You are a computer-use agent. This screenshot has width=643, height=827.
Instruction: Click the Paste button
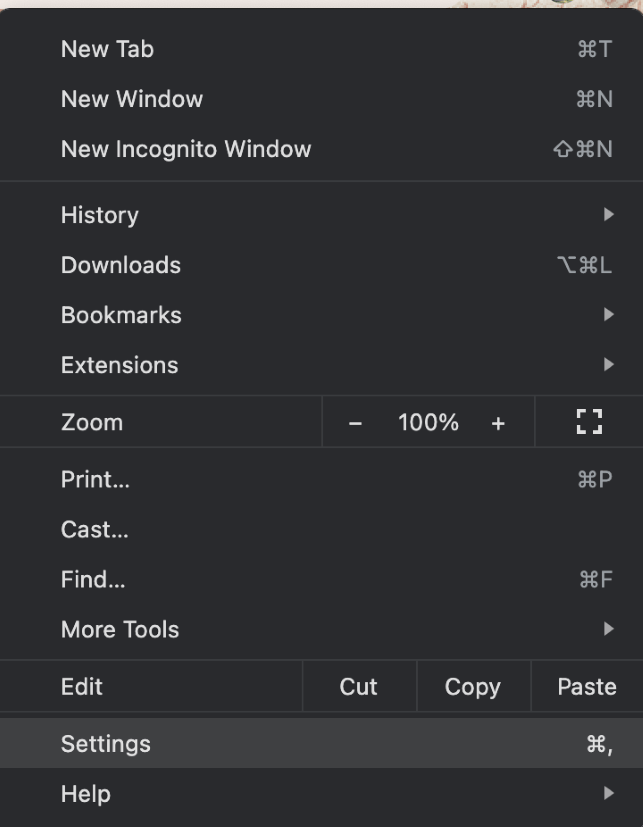click(586, 687)
